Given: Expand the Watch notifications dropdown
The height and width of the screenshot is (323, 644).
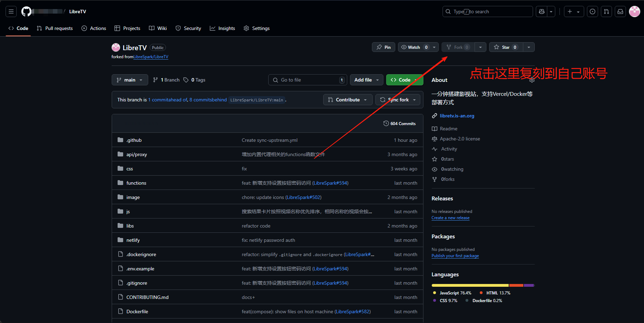Looking at the screenshot, I should pyautogui.click(x=418, y=47).
